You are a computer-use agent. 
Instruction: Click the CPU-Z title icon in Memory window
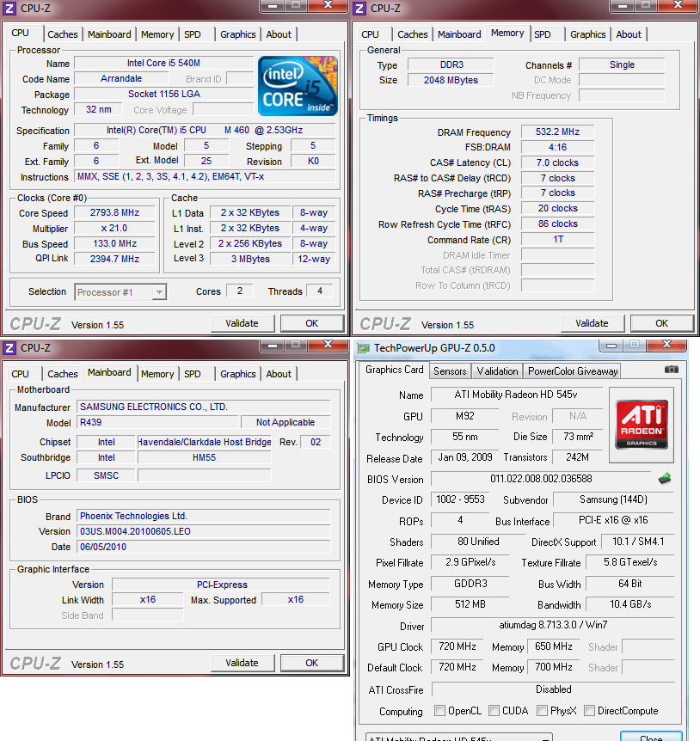coord(359,8)
